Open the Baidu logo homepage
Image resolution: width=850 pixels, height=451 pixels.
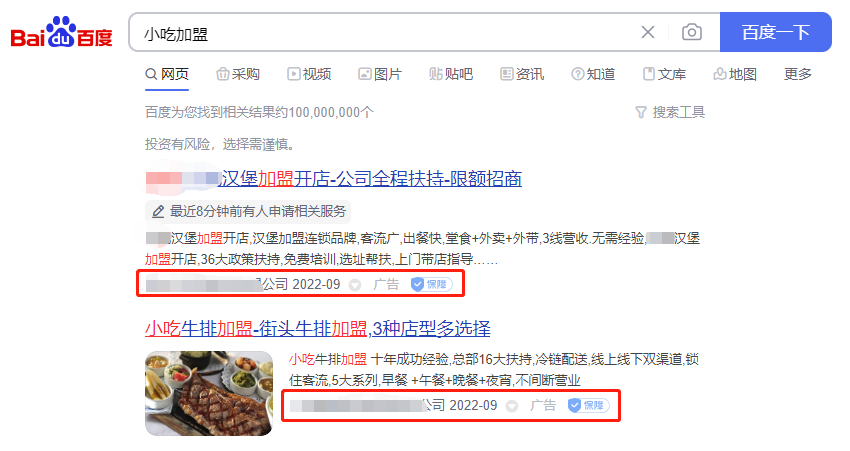[61, 32]
